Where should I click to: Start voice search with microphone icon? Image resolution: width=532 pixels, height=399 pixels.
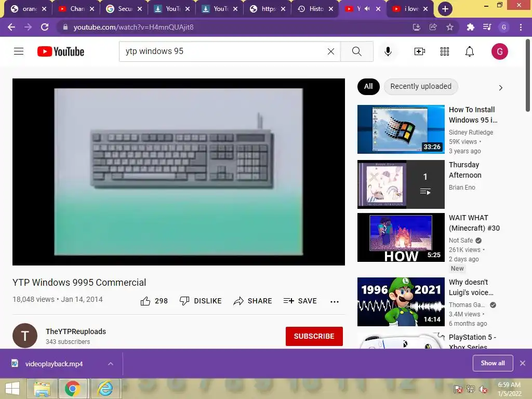pos(388,51)
